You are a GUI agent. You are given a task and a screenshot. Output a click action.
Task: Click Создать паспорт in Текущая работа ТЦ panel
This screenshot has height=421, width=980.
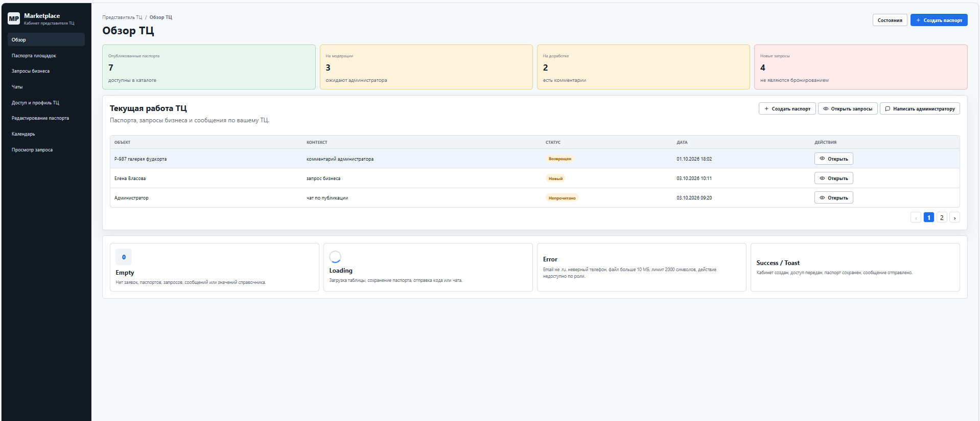787,108
